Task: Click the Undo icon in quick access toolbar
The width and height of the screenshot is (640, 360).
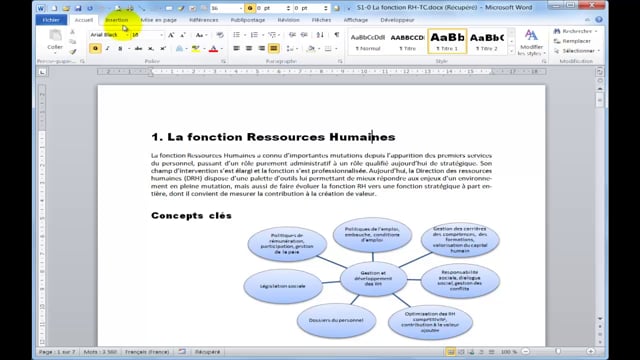Action: pos(90,8)
